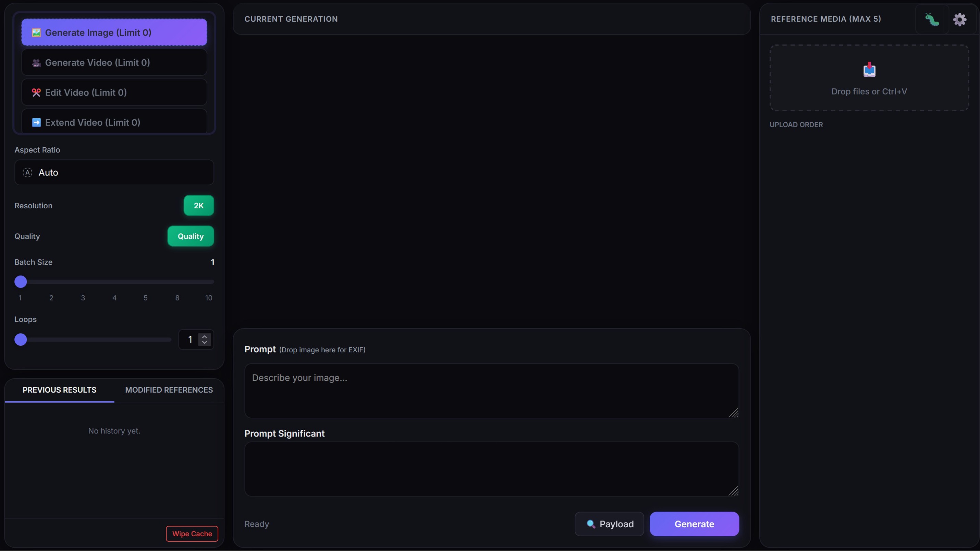Click the scissors icon on Edit Video

coord(36,93)
